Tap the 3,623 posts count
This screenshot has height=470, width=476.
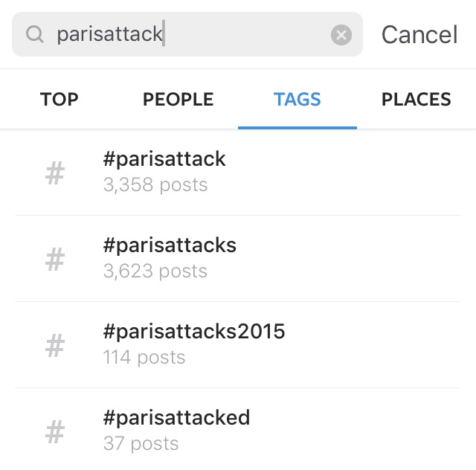(x=155, y=271)
